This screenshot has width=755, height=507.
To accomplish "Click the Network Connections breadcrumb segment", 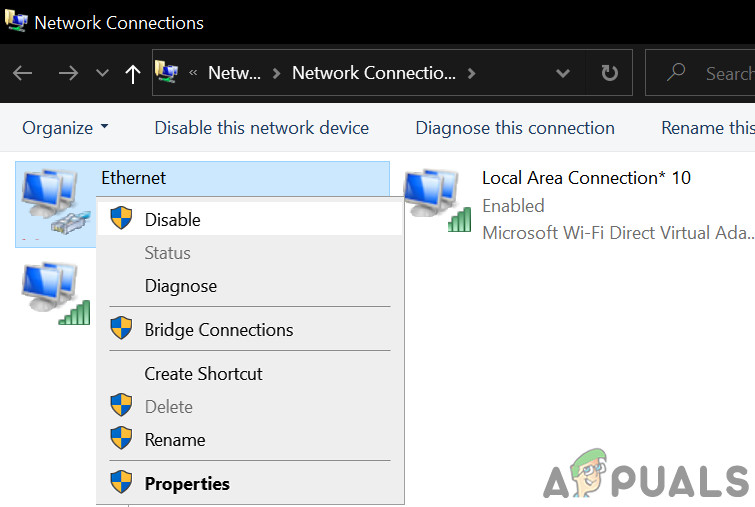I will (373, 73).
